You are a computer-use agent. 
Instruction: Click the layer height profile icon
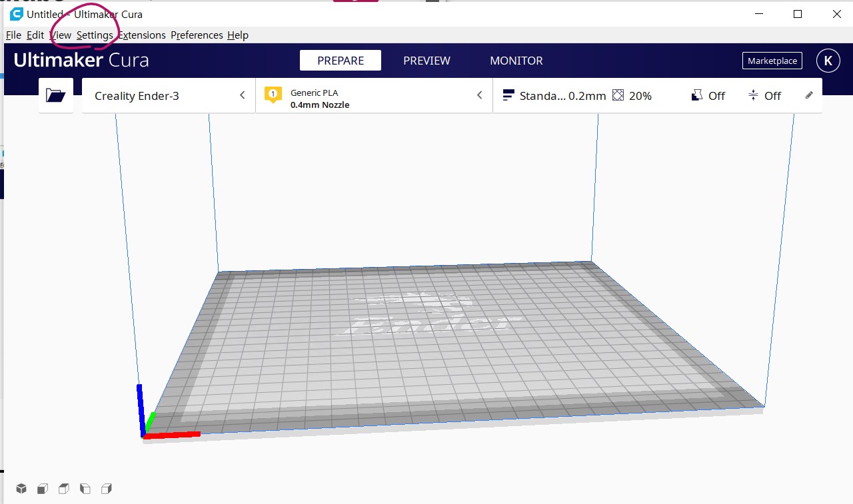pos(509,95)
